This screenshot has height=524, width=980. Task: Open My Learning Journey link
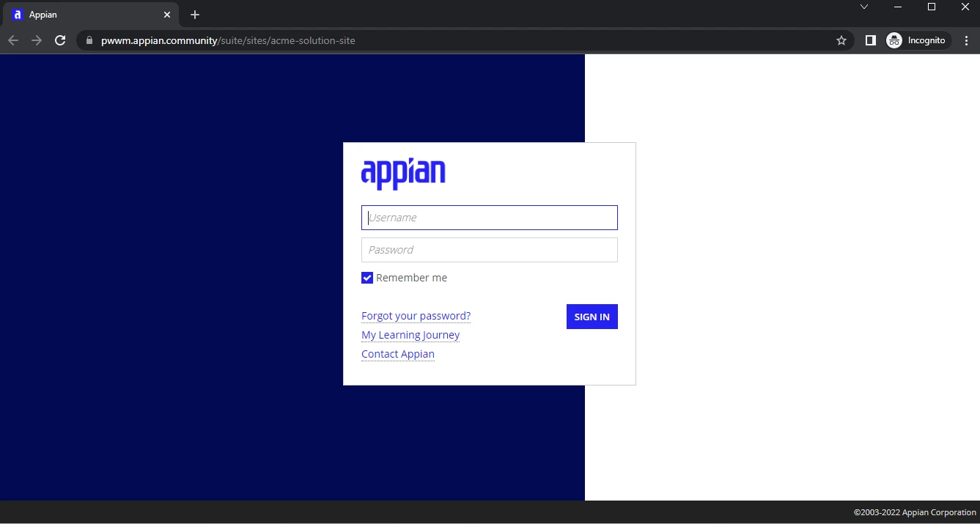(410, 335)
